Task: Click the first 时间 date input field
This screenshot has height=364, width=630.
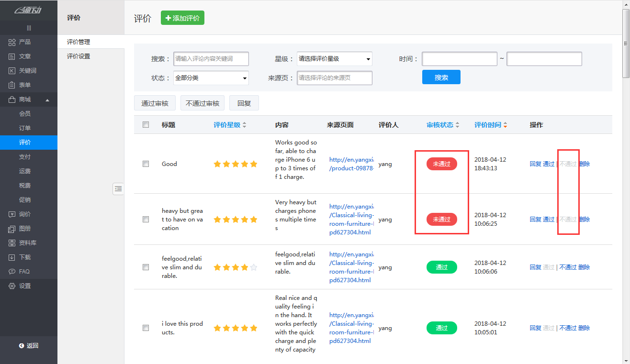Action: coord(459,58)
